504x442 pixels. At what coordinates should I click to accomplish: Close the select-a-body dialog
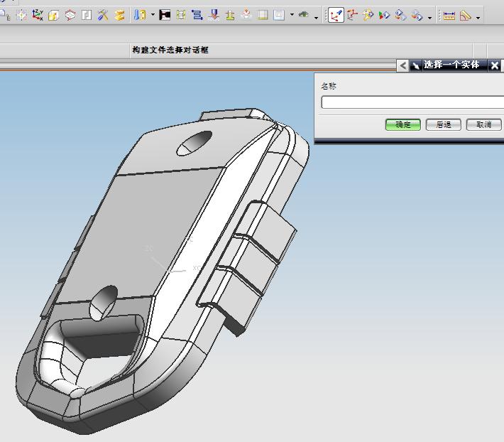[x=495, y=65]
